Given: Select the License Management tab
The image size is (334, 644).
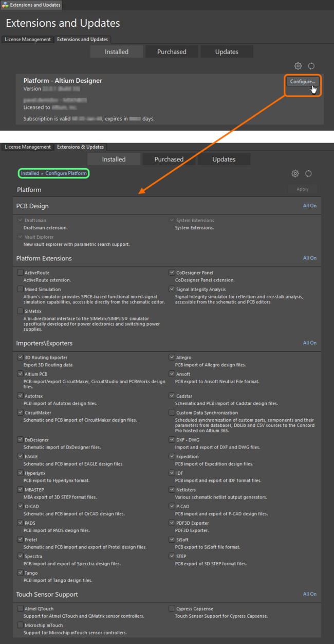Looking at the screenshot, I should 27,39.
